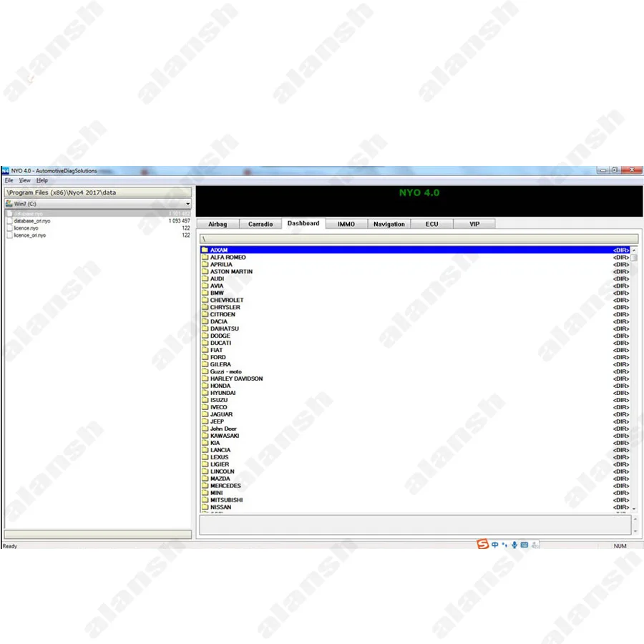The width and height of the screenshot is (644, 644).
Task: Click the NYO application icon in title bar
Action: point(5,170)
